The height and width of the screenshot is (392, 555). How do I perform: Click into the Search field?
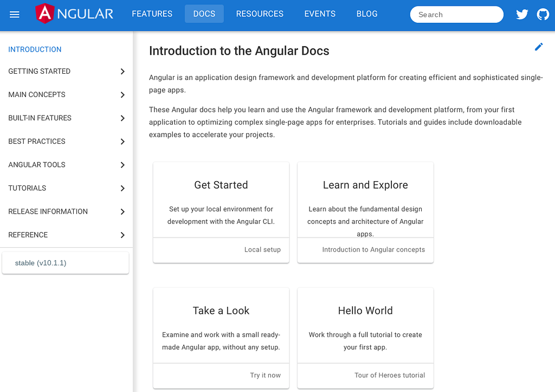click(x=456, y=15)
